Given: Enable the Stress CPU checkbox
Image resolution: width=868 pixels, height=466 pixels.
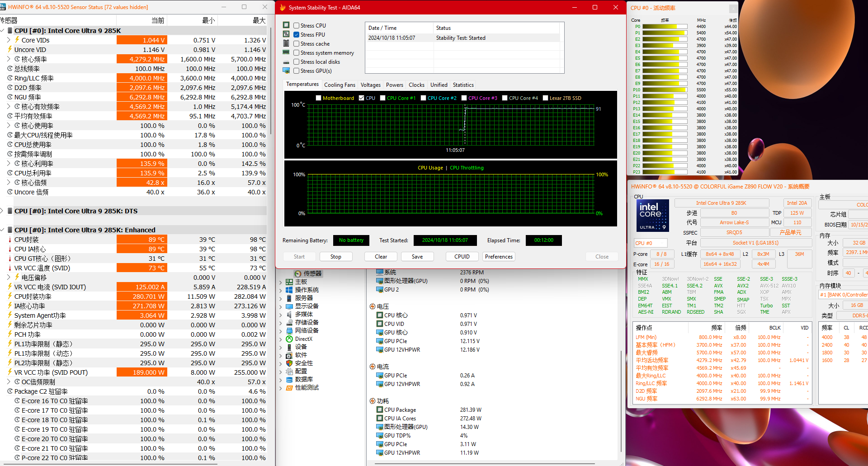Looking at the screenshot, I should (297, 26).
